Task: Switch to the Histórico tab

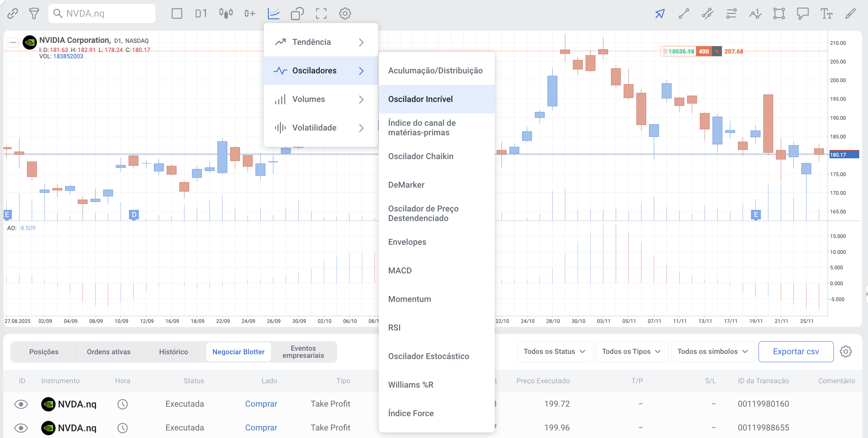Action: pyautogui.click(x=173, y=352)
